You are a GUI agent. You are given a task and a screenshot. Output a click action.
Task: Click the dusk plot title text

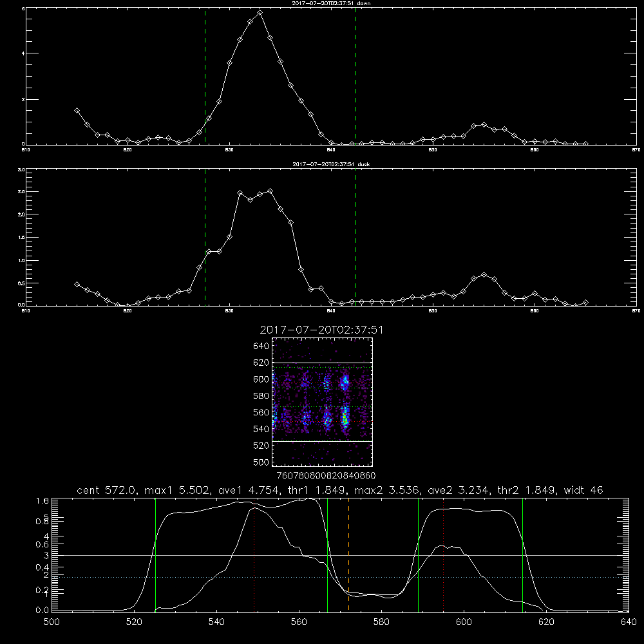331,164
